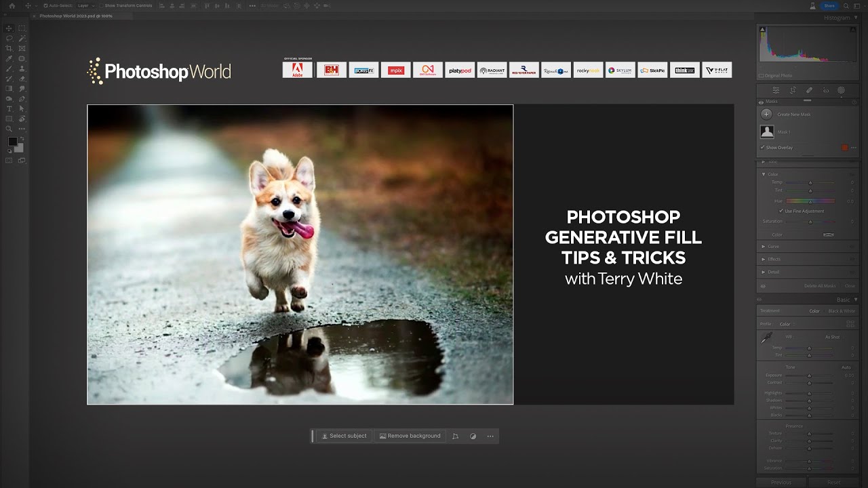Select the Magic Wand tool

pyautogui.click(x=22, y=39)
